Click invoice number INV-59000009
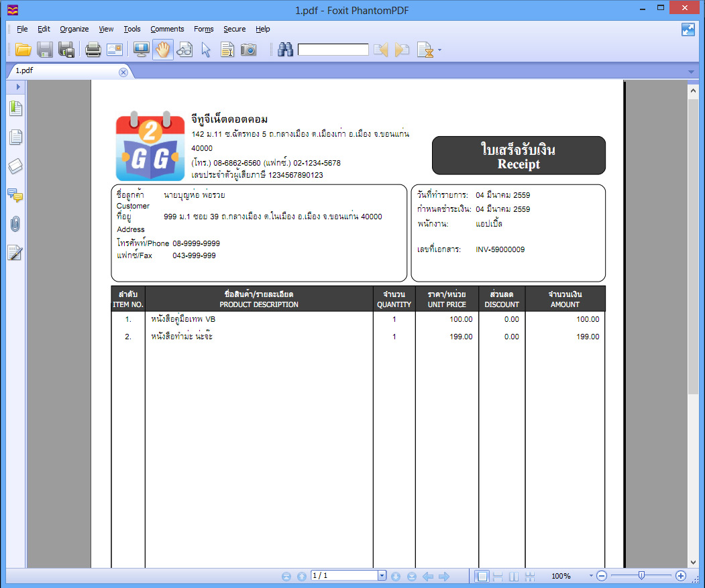This screenshot has height=588, width=705. click(500, 249)
